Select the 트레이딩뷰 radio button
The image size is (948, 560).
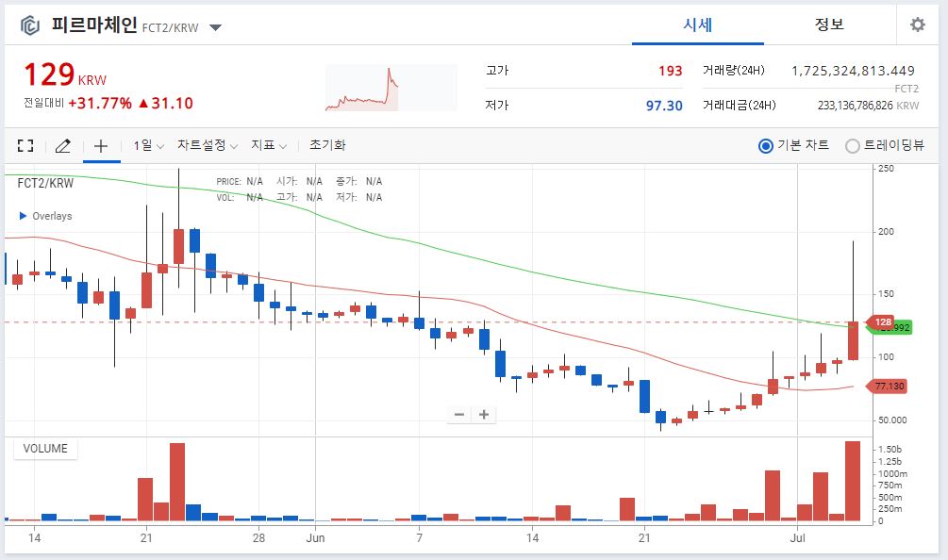[x=853, y=145]
